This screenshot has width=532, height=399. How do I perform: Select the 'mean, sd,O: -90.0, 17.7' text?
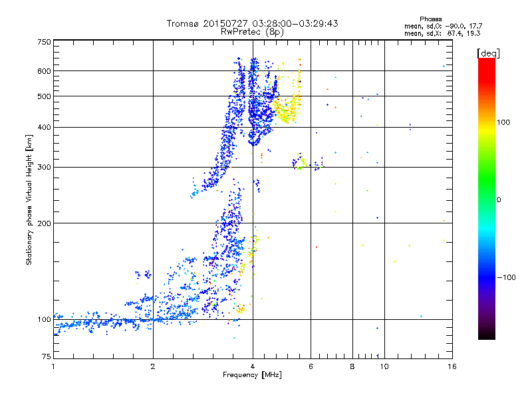443,26
